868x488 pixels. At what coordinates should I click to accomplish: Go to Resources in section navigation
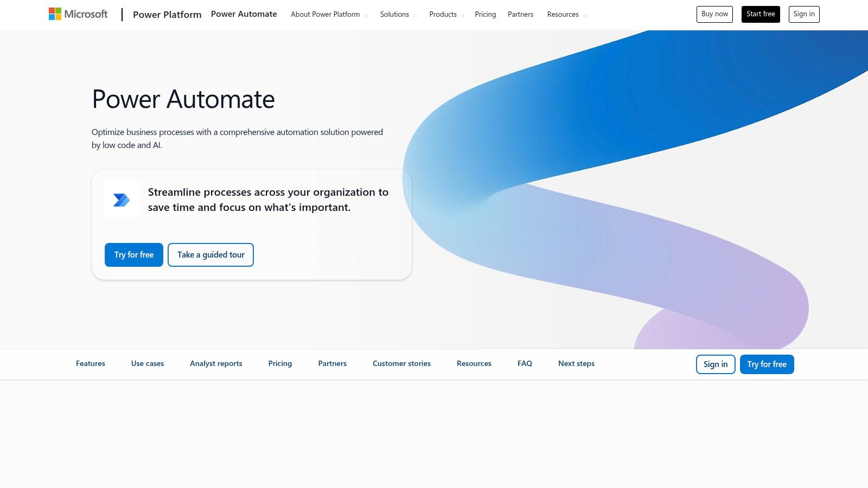tap(474, 364)
